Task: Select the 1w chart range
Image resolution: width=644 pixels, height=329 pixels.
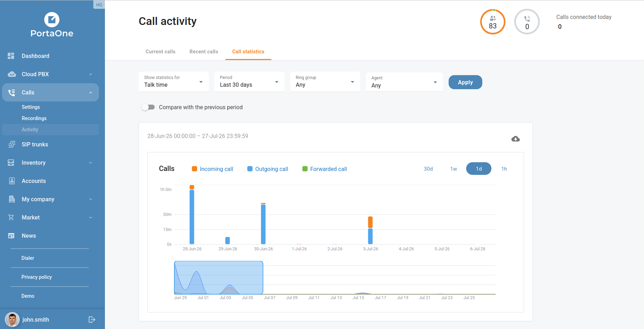Action: pyautogui.click(x=454, y=169)
